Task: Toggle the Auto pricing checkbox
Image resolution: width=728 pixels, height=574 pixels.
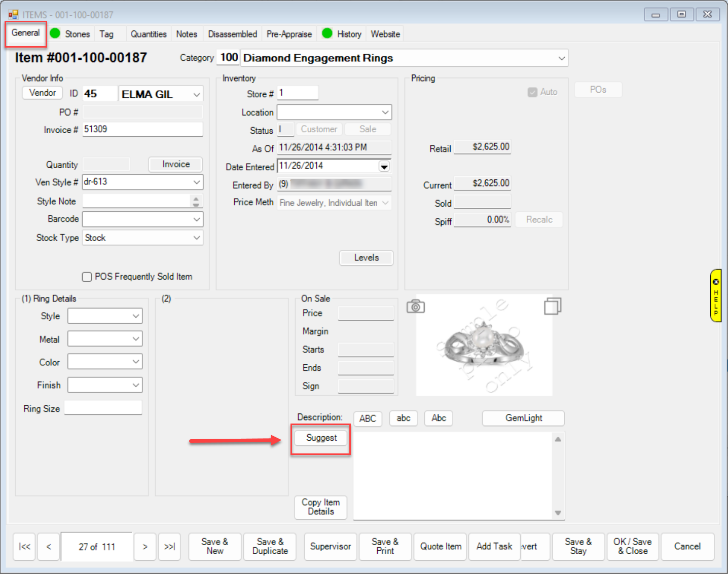Action: (x=532, y=92)
